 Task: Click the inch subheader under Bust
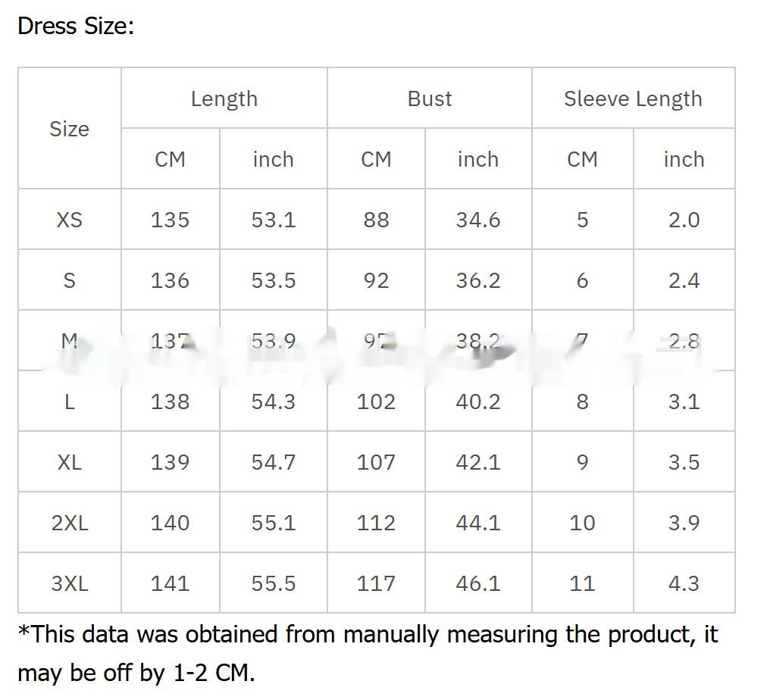pos(478,159)
